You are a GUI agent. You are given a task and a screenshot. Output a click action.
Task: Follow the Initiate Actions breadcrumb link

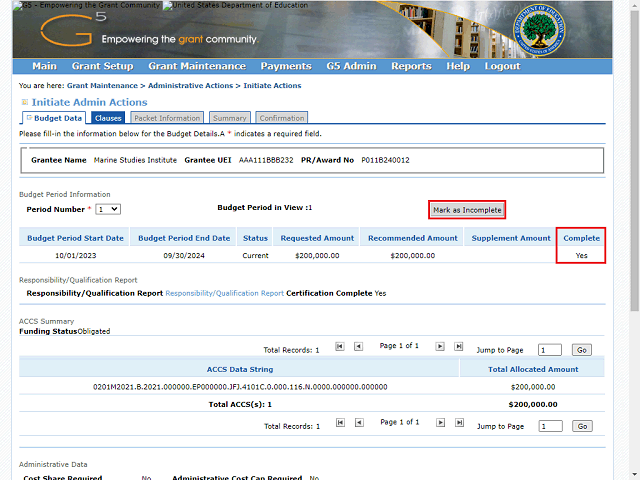click(272, 86)
